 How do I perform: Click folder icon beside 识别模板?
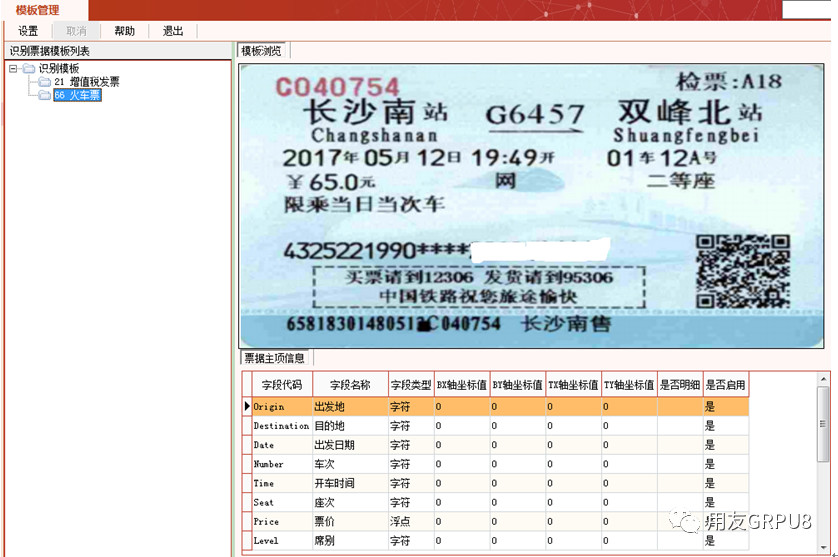click(x=29, y=68)
